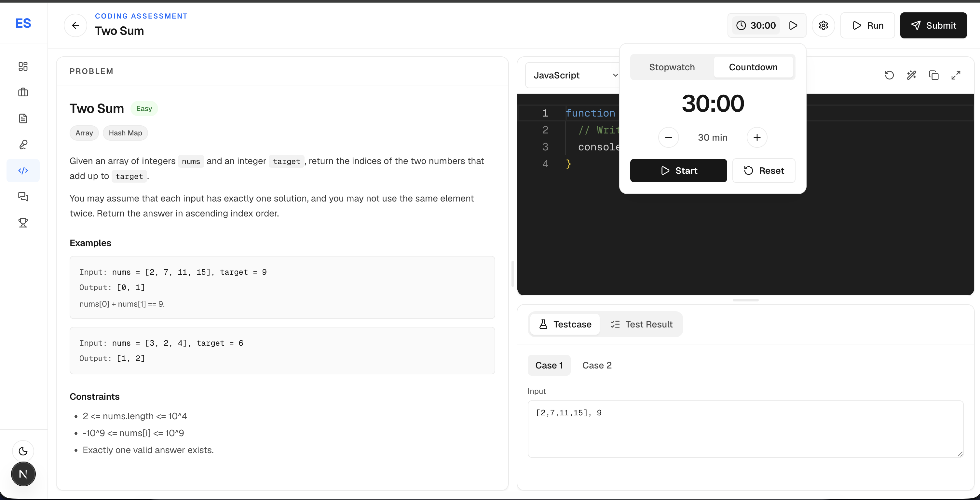The height and width of the screenshot is (500, 980).
Task: Click the first example input block
Action: 282,287
